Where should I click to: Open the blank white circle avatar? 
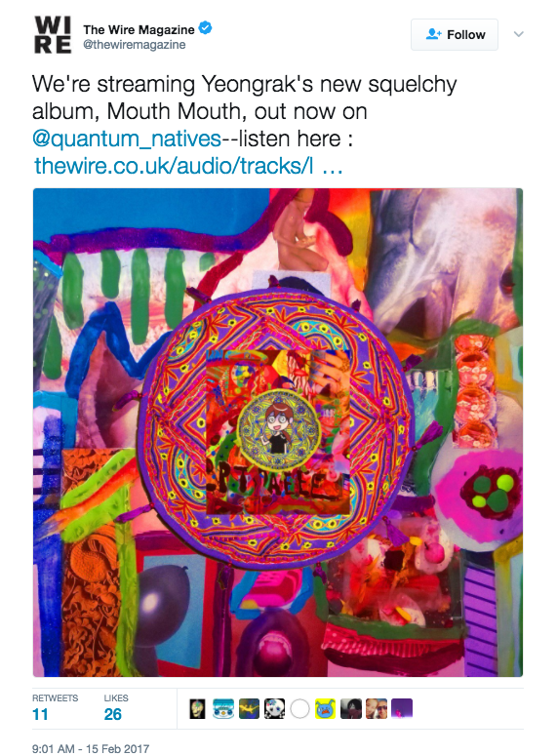[x=299, y=709]
